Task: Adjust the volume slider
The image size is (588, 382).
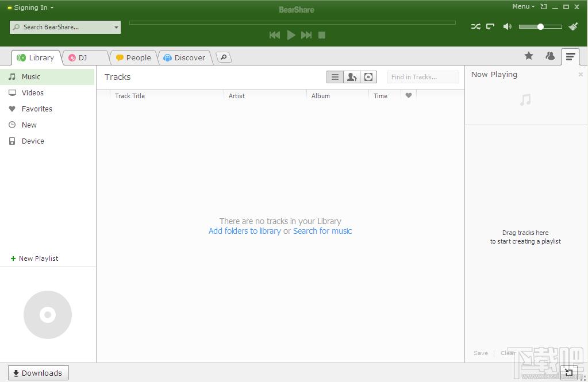Action: pyautogui.click(x=540, y=26)
